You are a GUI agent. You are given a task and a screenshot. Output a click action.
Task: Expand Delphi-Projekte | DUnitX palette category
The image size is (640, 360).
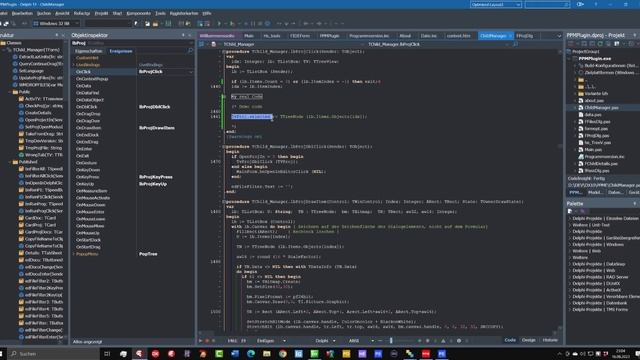(x=570, y=284)
